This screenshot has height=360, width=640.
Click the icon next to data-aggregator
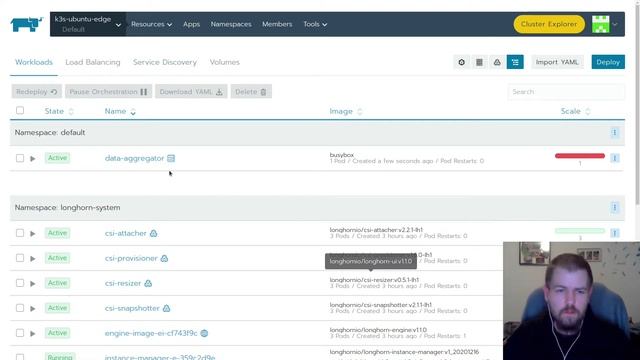(171, 158)
